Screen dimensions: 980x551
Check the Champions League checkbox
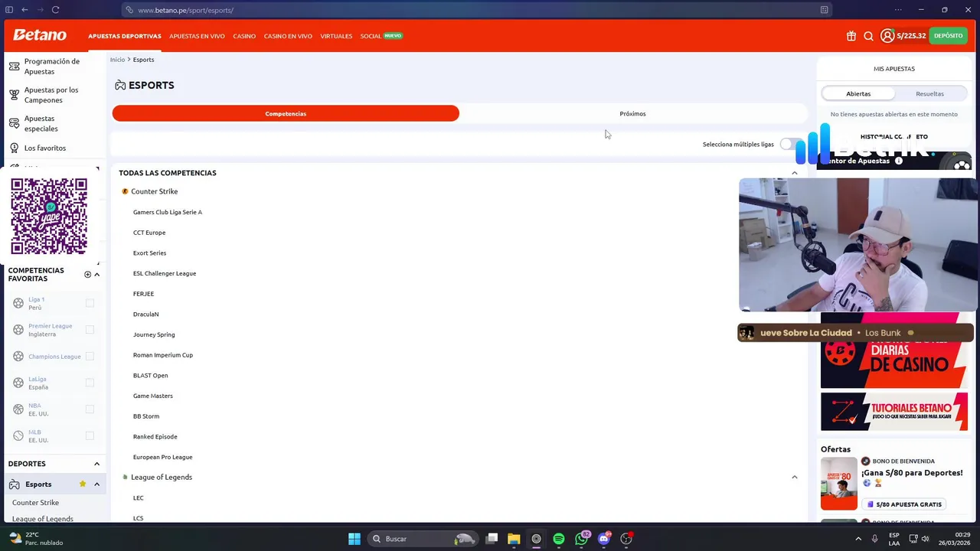coord(90,356)
